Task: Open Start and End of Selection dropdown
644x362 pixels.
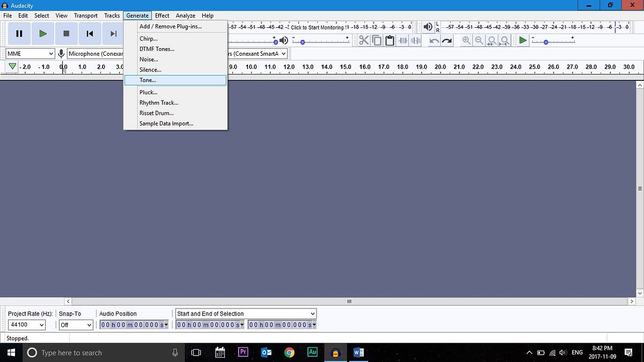Action: tap(246, 314)
